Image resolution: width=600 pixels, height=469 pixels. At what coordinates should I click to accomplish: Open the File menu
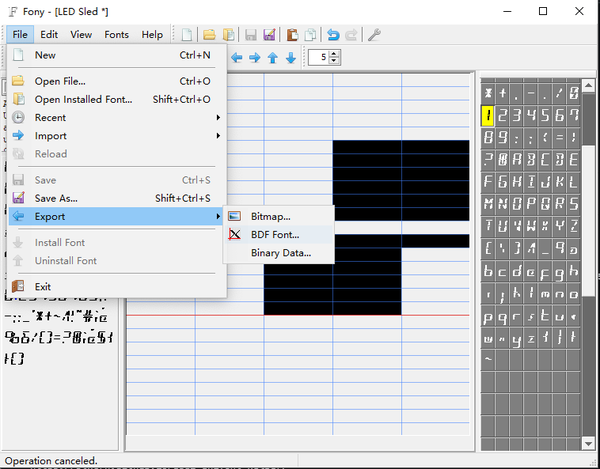(20, 34)
